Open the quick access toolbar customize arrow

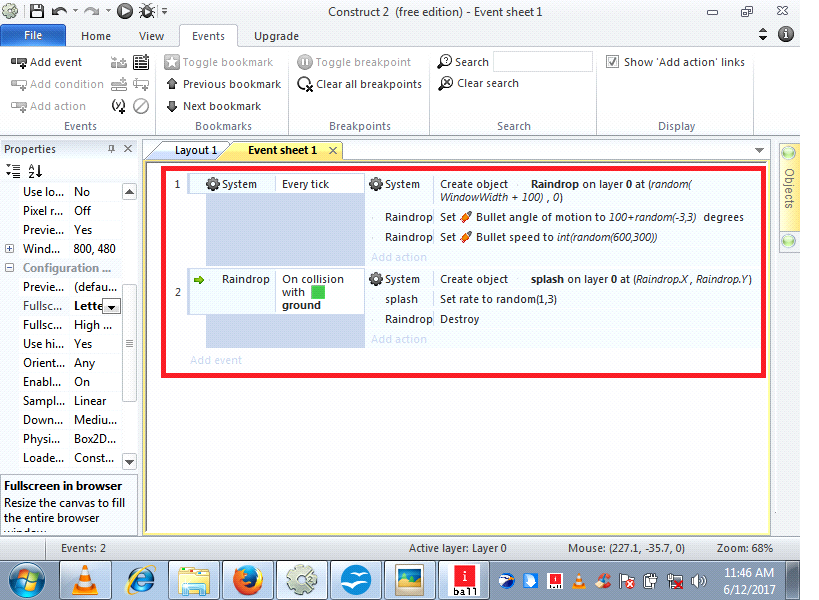coord(165,12)
